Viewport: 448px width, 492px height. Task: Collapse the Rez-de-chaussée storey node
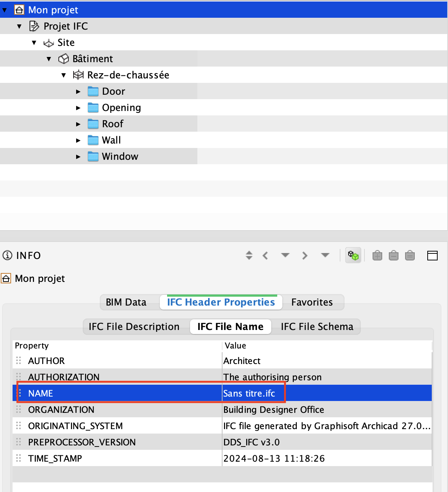pos(64,75)
